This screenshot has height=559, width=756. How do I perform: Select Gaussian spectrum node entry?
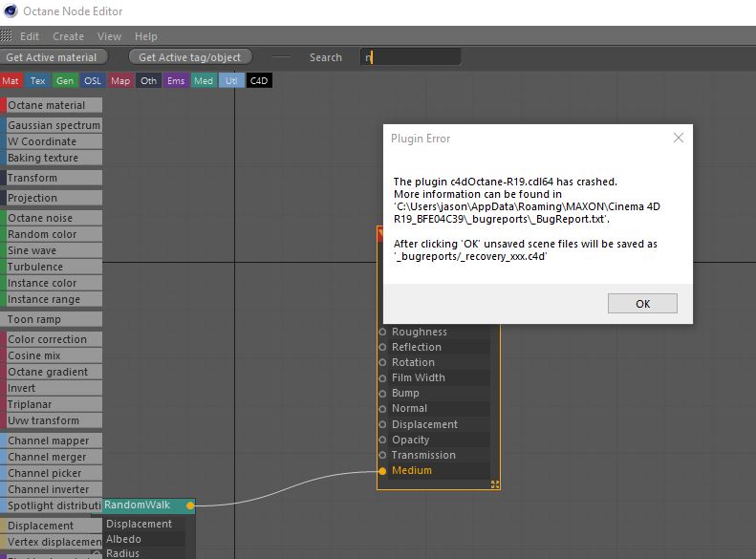click(x=51, y=125)
